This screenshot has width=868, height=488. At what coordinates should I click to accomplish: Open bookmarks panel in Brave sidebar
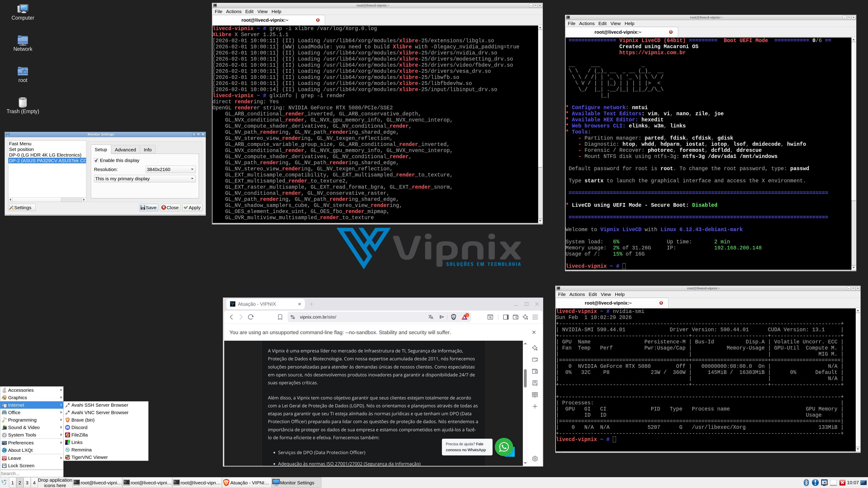coord(535,383)
